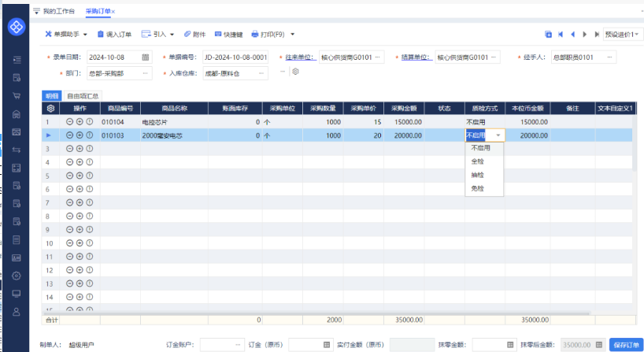Open calculator icon in 抹零金额 field

pos(510,345)
